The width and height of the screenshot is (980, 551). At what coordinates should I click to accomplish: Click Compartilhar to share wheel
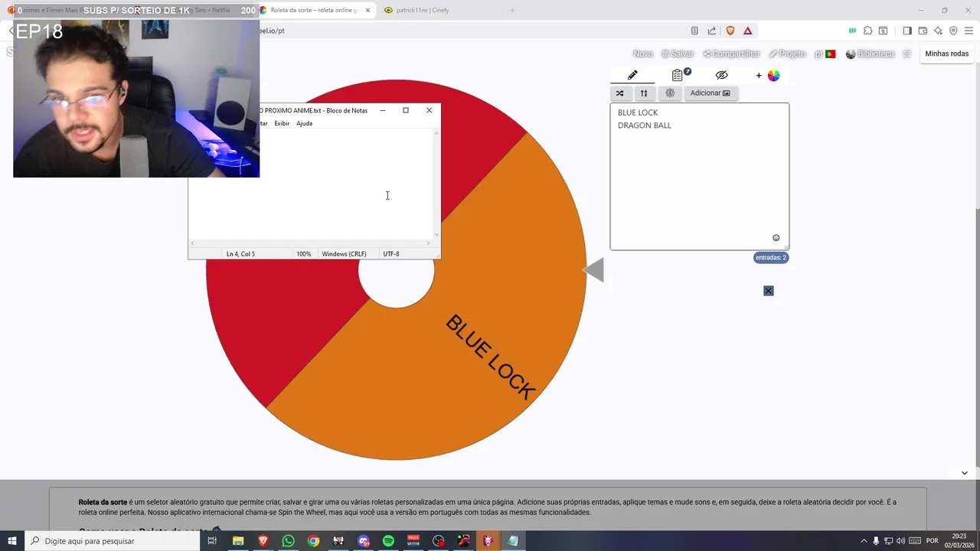[731, 54]
